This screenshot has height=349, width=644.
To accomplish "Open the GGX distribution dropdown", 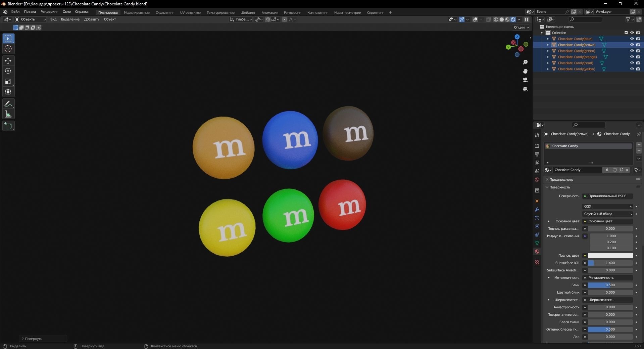I will pyautogui.click(x=608, y=207).
